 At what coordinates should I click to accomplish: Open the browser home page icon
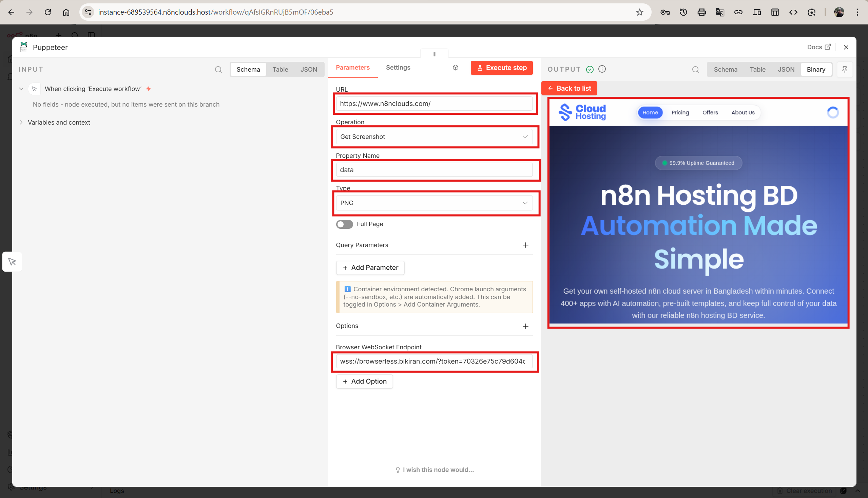coord(66,12)
